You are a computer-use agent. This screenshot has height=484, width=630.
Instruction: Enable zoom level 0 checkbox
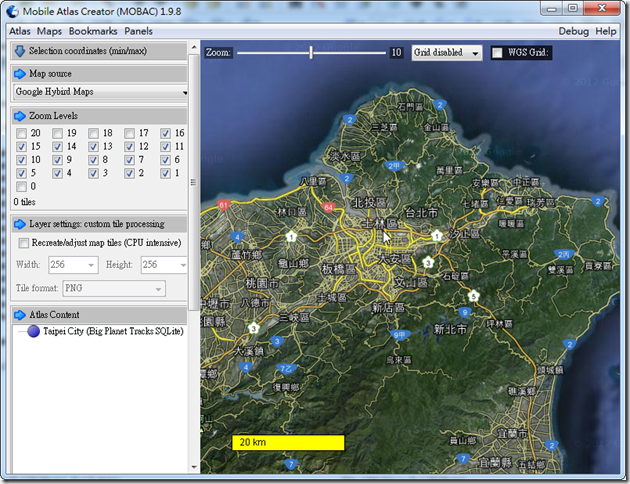point(22,186)
